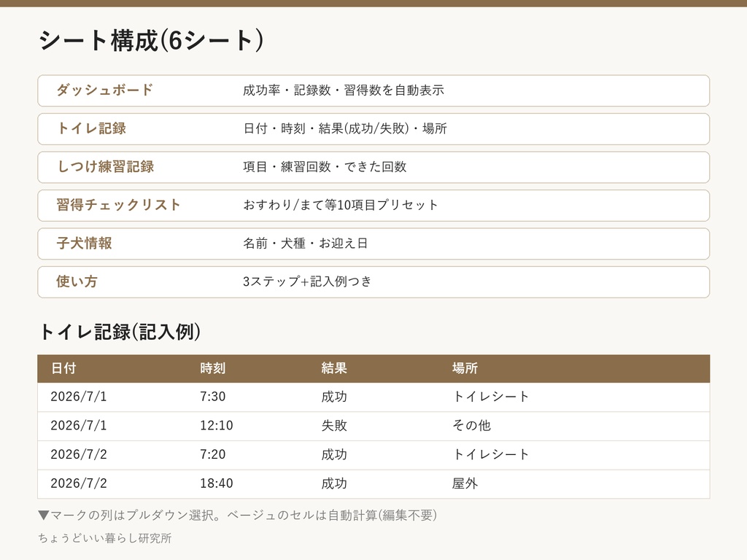Viewport: 747px width, 560px height.
Task: Select the 使い方 sheet label
Action: pos(77,281)
